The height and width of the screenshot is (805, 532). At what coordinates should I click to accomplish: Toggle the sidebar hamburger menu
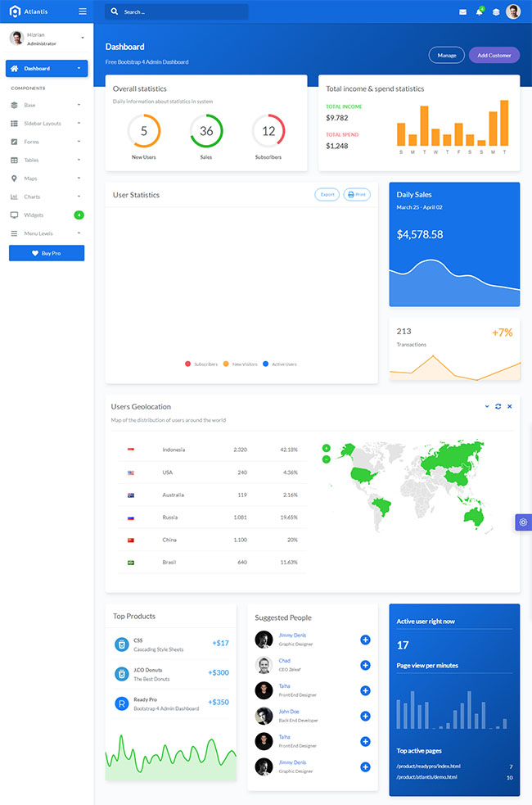(x=82, y=11)
